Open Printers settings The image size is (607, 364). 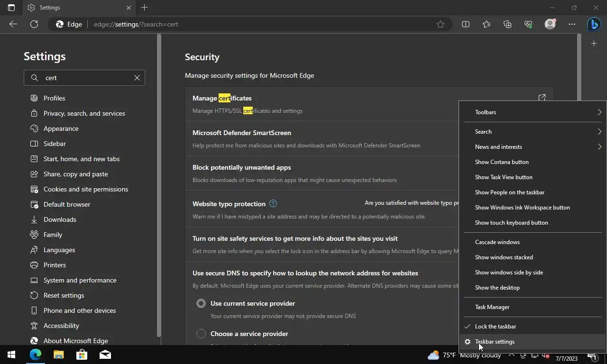click(x=55, y=265)
